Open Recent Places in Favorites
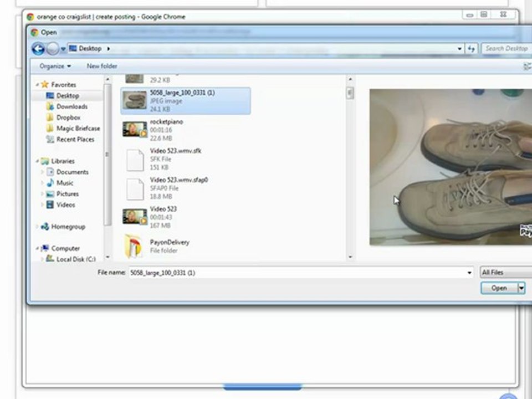The width and height of the screenshot is (532, 399). point(70,139)
